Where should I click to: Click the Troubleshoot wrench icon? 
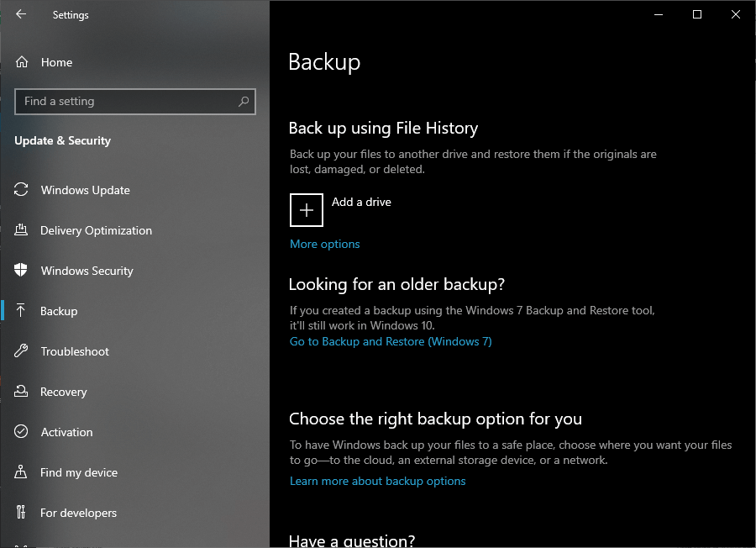pyautogui.click(x=21, y=350)
